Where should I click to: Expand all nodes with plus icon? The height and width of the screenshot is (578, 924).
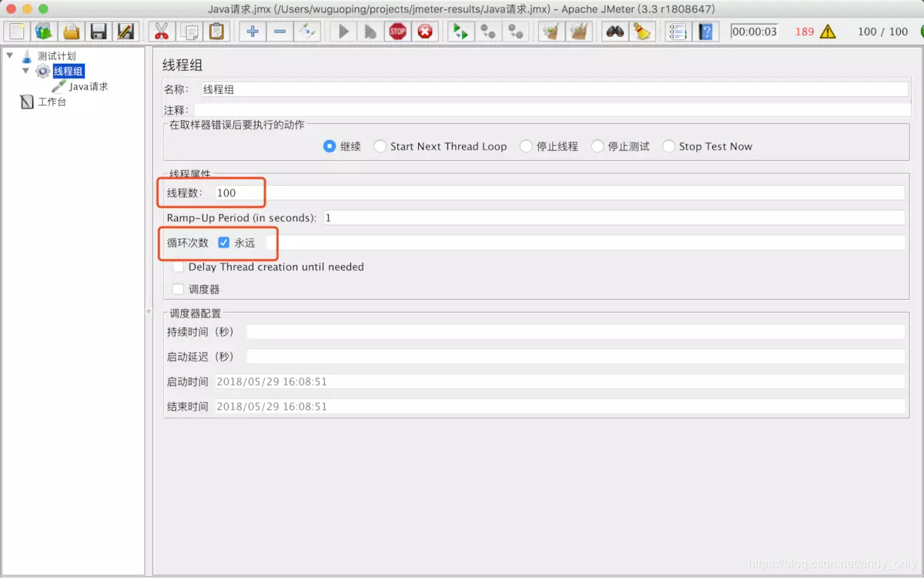pos(252,32)
